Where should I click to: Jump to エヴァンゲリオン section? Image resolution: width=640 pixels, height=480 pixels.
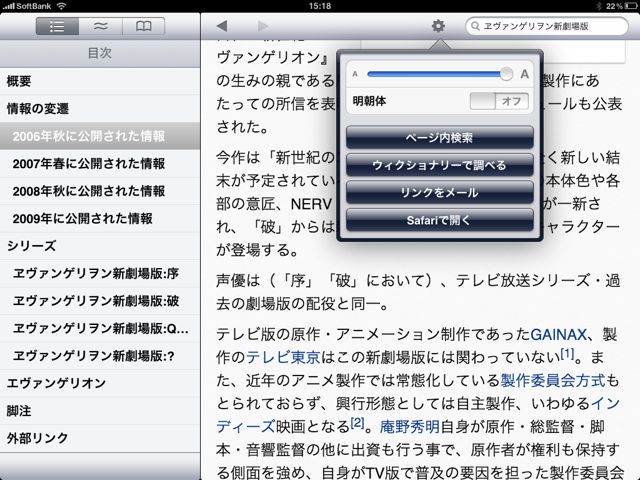click(x=100, y=383)
